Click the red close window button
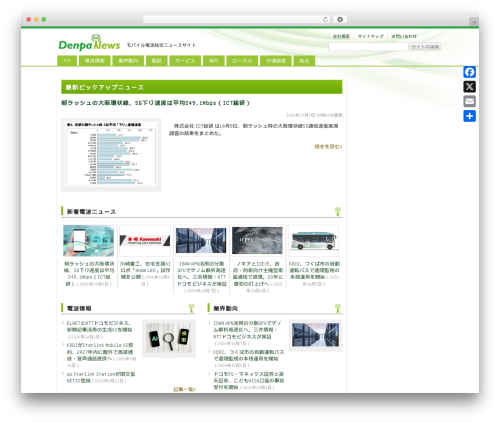 point(29,19)
